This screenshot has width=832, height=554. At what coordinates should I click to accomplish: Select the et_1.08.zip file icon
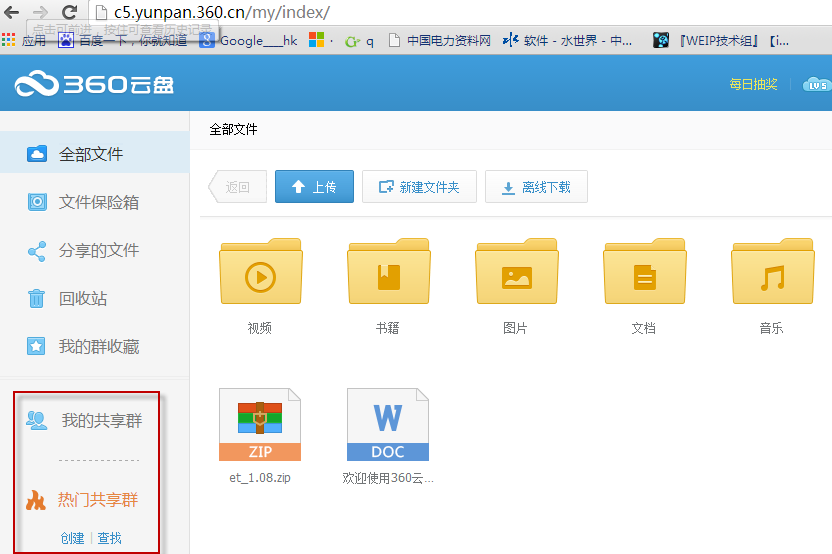[x=260, y=424]
